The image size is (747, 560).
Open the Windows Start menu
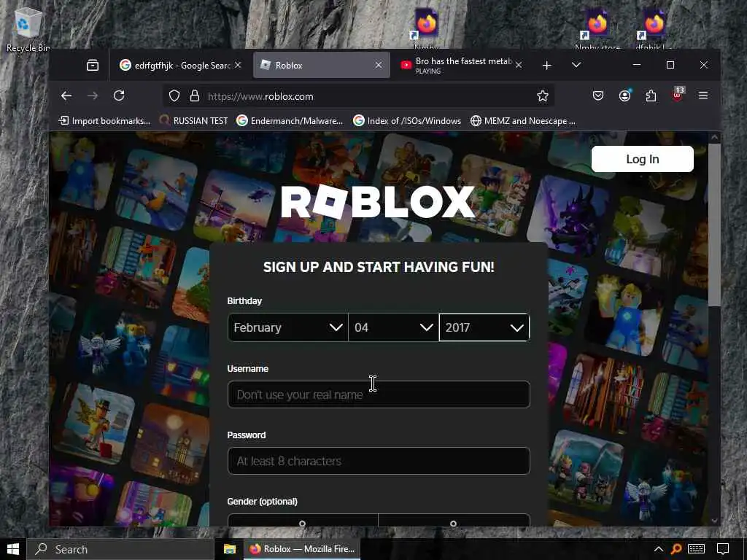[13, 549]
